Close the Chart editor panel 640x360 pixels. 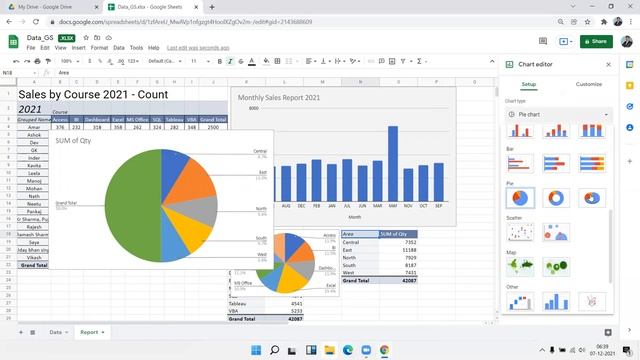[609, 64]
